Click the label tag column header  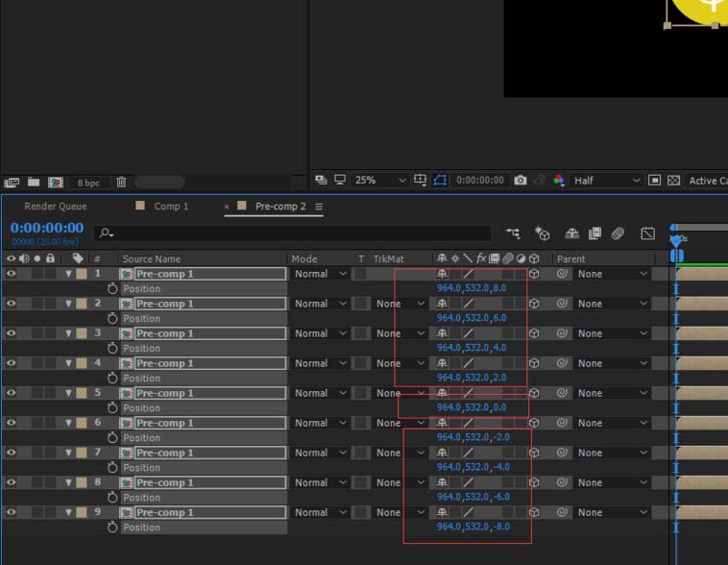click(x=78, y=258)
